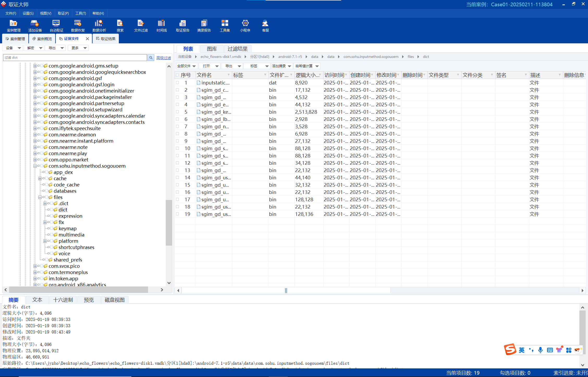Viewport: 588px width, 377px height.
Task: Close the 证据文件 tab
Action: click(87, 39)
